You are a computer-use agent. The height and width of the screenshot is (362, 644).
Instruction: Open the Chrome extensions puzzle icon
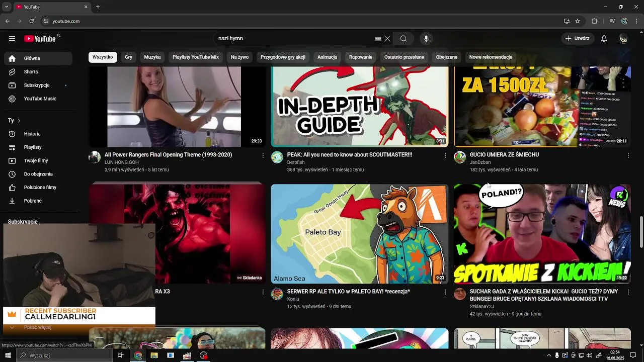click(x=595, y=21)
